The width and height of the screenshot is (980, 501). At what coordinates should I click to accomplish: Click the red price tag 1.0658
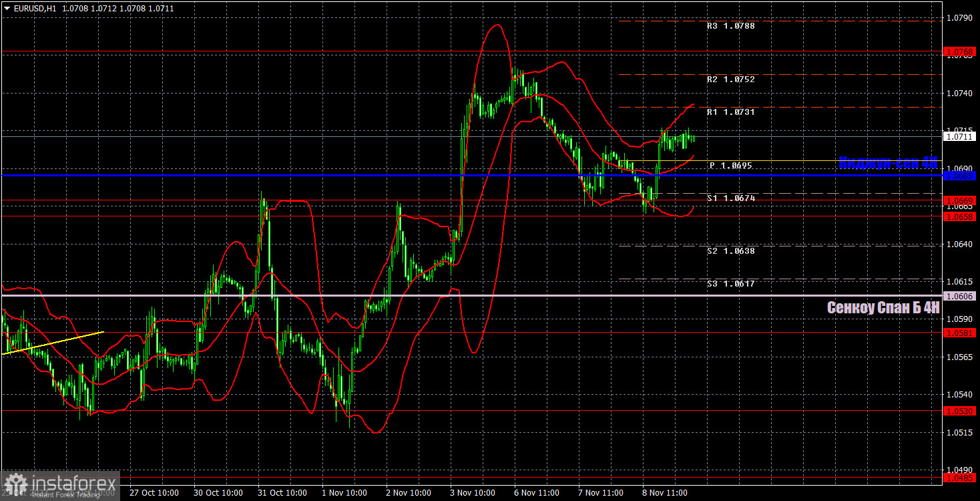[960, 216]
